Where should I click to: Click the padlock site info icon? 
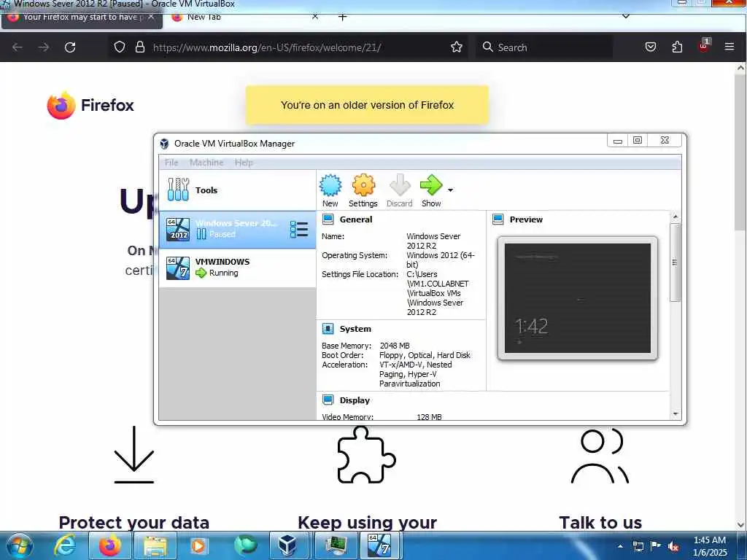click(139, 47)
